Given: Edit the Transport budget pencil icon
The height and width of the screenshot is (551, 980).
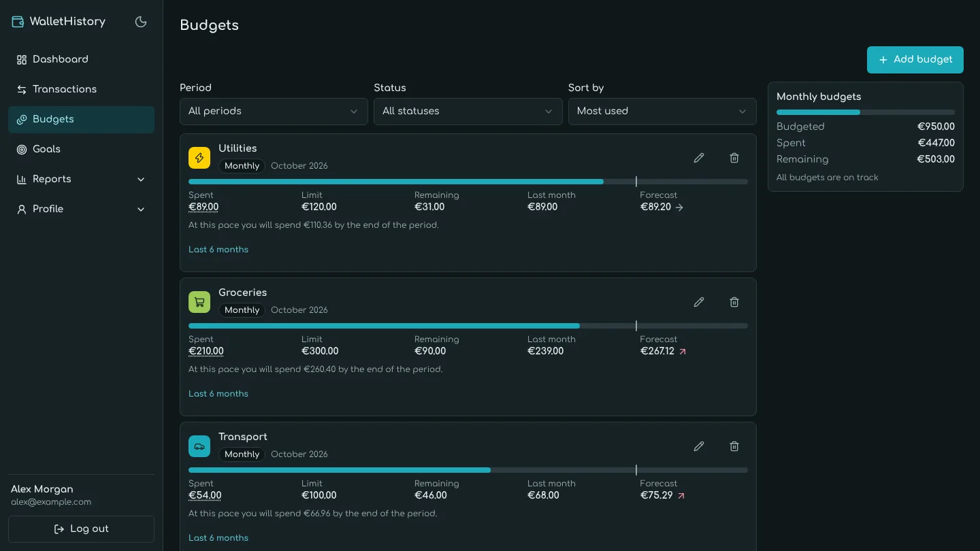Looking at the screenshot, I should coord(699,446).
